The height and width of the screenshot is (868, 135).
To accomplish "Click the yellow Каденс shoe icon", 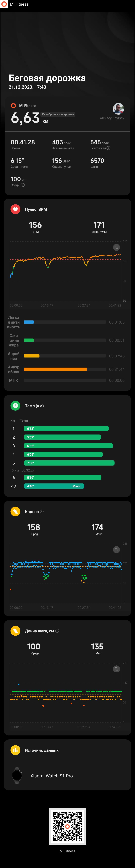I will pos(15,511).
